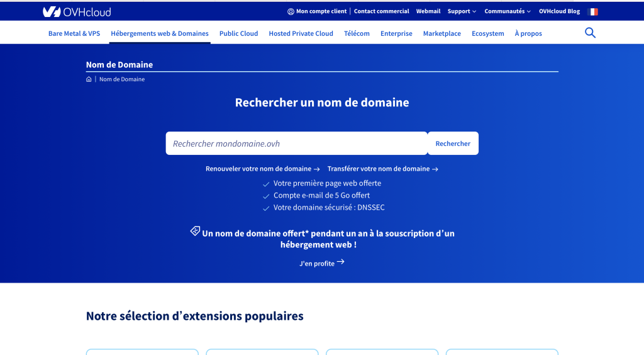Image resolution: width=644 pixels, height=355 pixels.
Task: Open the Télécom menu
Action: click(x=357, y=34)
